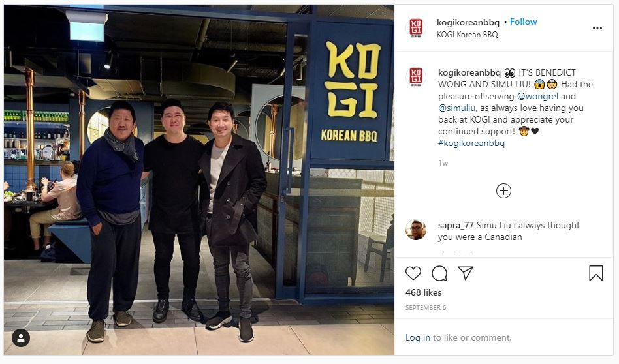Show tagged people icon on photo
619x364 pixels.
[21, 337]
